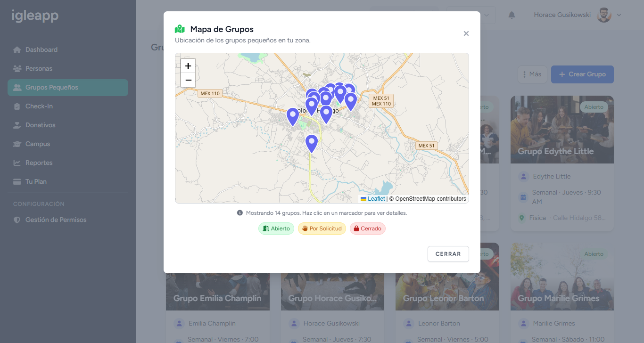Image resolution: width=644 pixels, height=343 pixels.
Task: Click the Crear Grupo button
Action: coord(582,74)
